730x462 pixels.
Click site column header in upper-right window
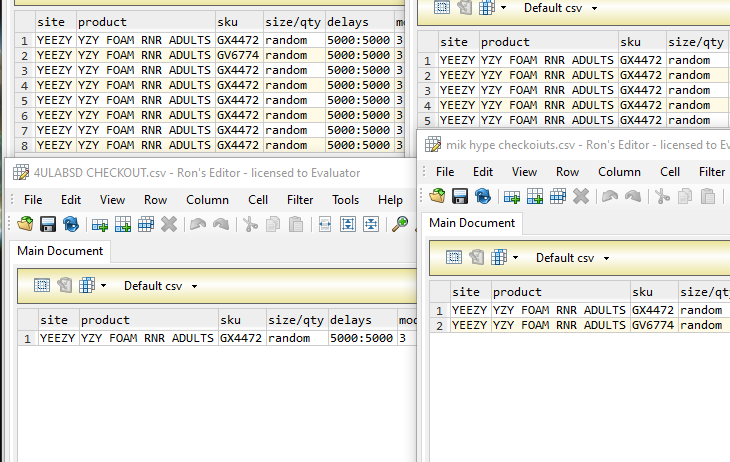click(459, 42)
